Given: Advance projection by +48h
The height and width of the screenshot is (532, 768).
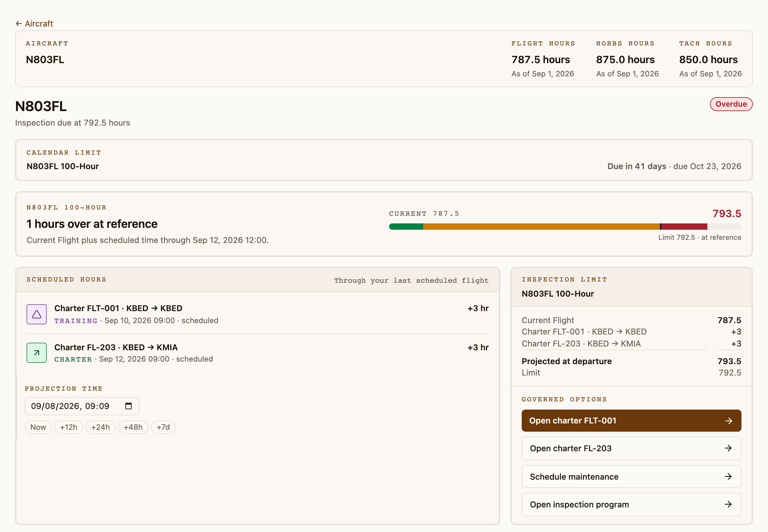Looking at the screenshot, I should [x=133, y=427].
